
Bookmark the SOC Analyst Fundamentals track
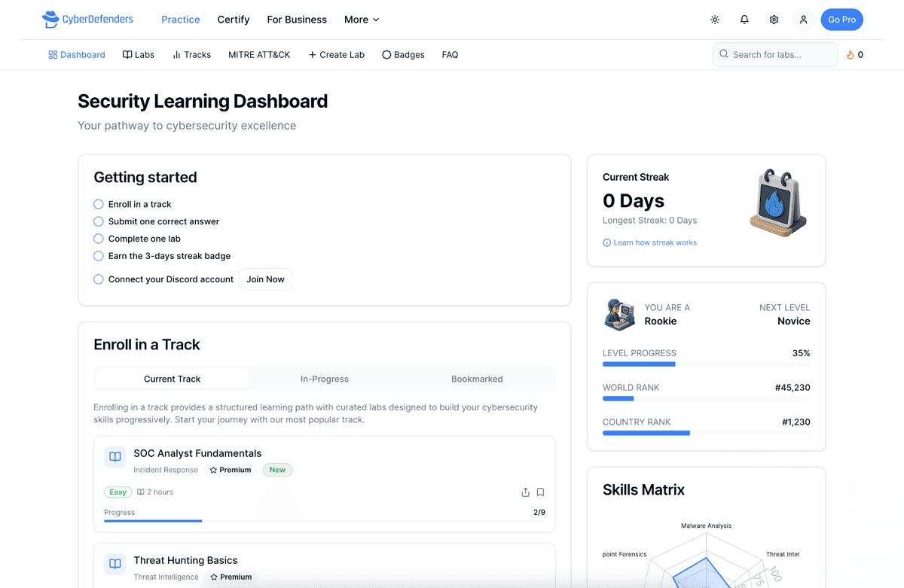coord(540,492)
